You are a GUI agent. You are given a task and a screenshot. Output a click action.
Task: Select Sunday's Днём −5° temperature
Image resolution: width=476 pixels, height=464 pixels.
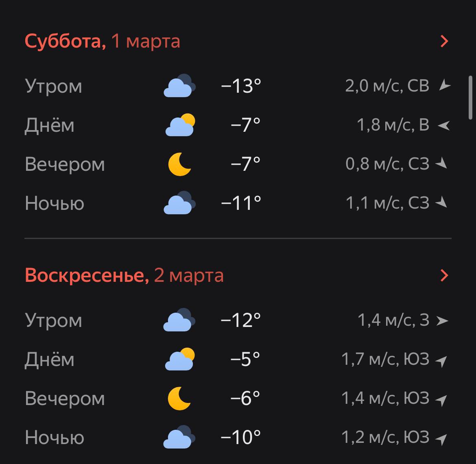click(x=245, y=359)
